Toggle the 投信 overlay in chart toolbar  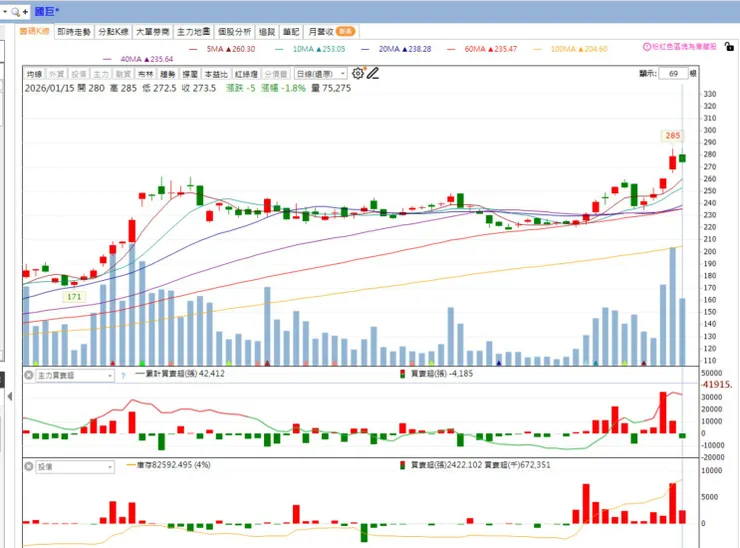(x=79, y=74)
